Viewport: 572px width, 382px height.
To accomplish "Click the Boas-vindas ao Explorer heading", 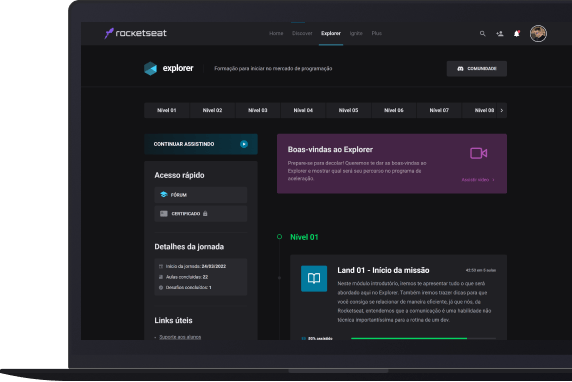I will coord(330,149).
